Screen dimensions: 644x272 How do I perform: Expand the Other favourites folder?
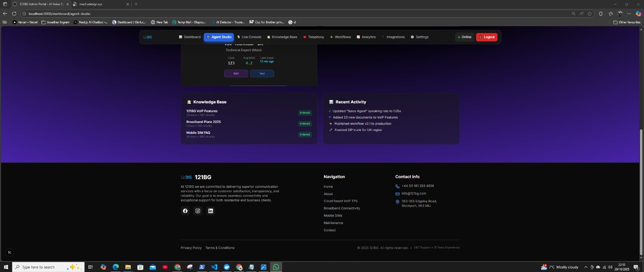(x=627, y=22)
